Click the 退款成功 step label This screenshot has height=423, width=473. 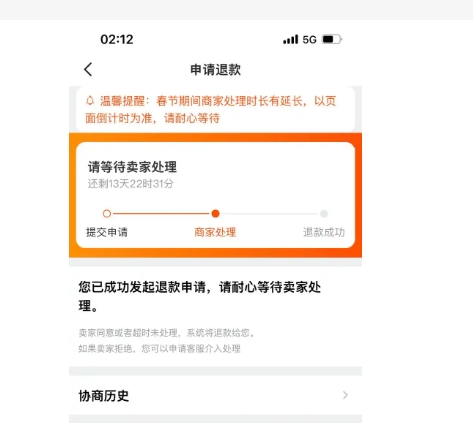(x=324, y=232)
